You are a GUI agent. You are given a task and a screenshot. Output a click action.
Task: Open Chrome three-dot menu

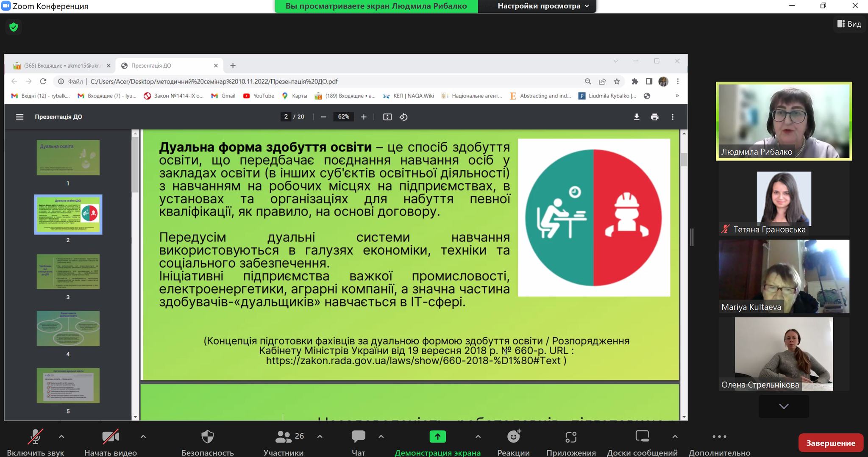(x=678, y=81)
